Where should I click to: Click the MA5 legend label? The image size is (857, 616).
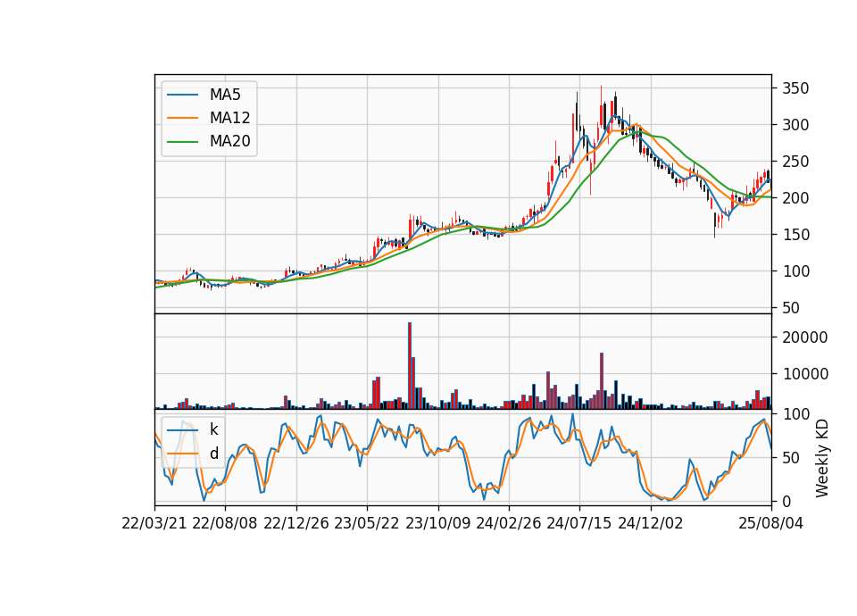225,95
